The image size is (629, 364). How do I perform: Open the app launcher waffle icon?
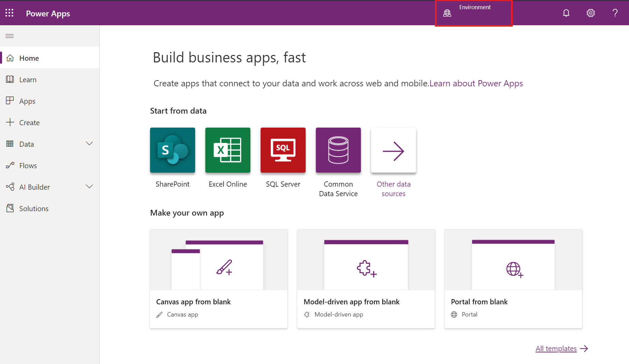10,13
